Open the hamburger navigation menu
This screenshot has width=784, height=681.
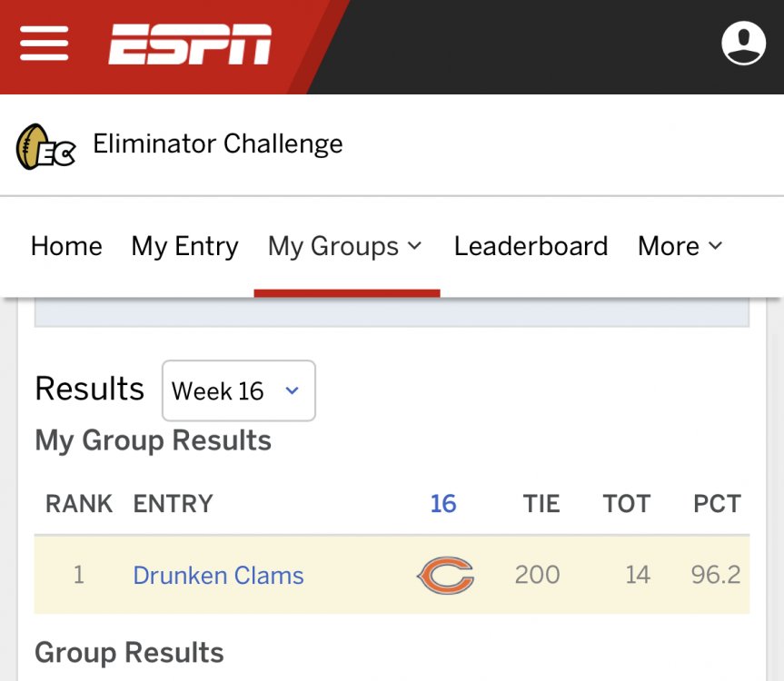click(45, 44)
